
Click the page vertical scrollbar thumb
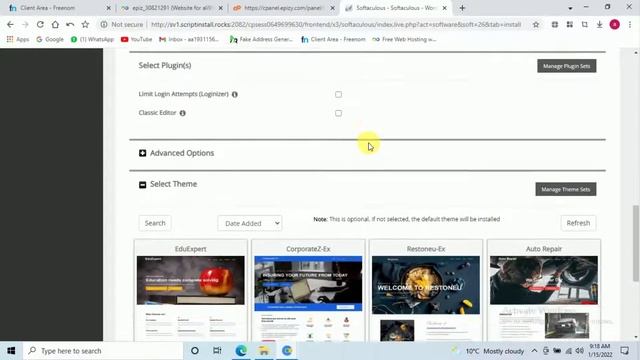636,243
